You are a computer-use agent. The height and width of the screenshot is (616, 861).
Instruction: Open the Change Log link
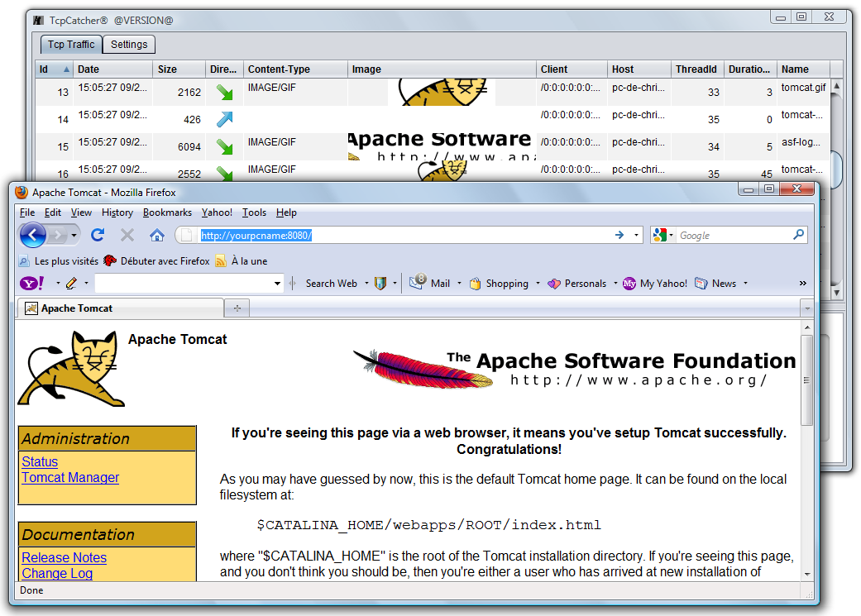point(57,573)
